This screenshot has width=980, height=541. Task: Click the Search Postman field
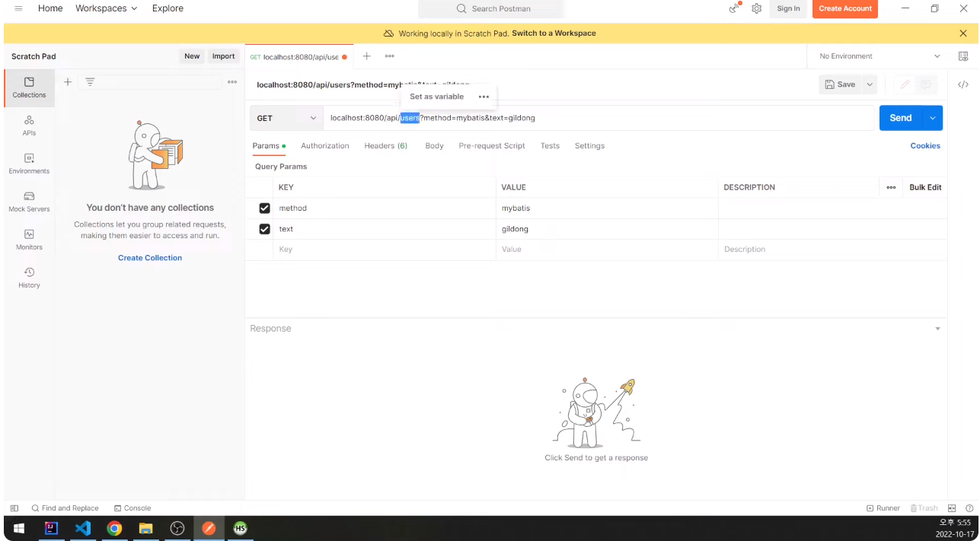(x=492, y=8)
